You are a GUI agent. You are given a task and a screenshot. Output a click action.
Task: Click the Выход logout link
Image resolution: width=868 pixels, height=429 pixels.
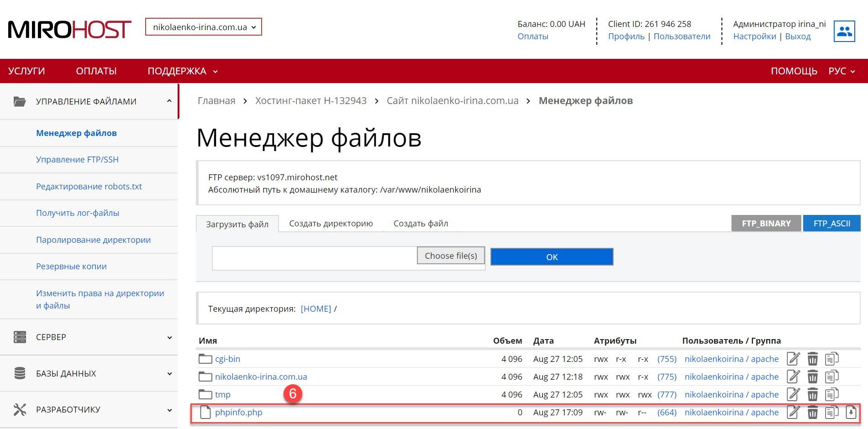(x=798, y=37)
